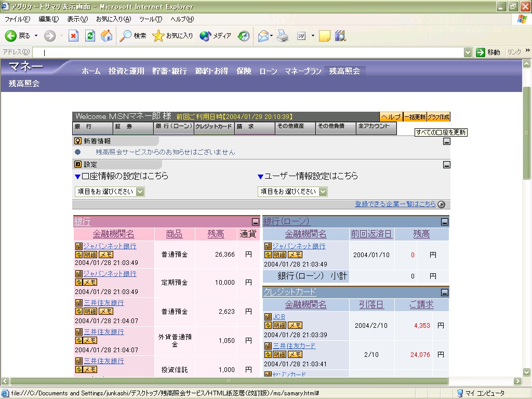Sort by 残高 column header in 銀行 table
Image resolution: width=532 pixels, height=399 pixels.
(x=216, y=234)
